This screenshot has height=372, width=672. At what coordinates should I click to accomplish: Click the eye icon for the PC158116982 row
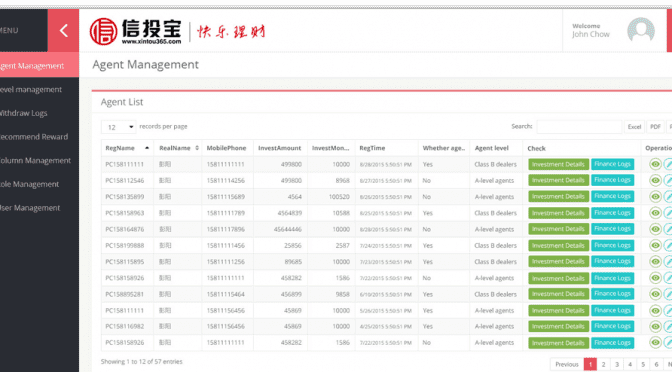tap(655, 327)
